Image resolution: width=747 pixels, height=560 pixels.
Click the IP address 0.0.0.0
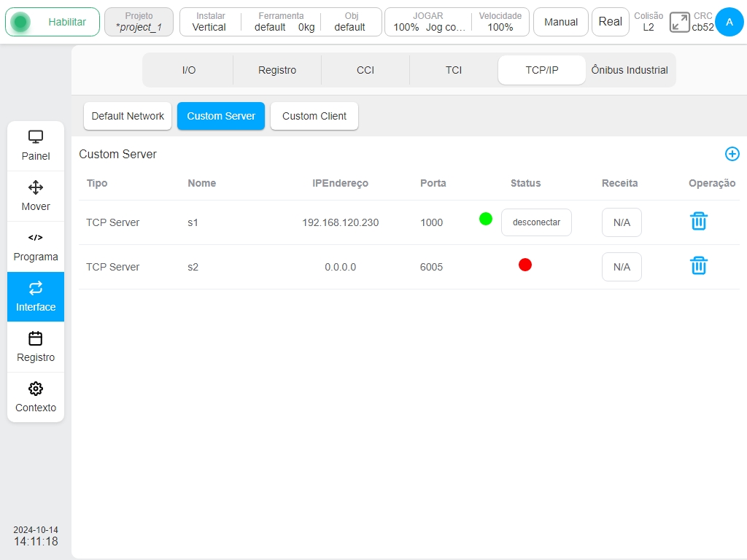pos(340,267)
